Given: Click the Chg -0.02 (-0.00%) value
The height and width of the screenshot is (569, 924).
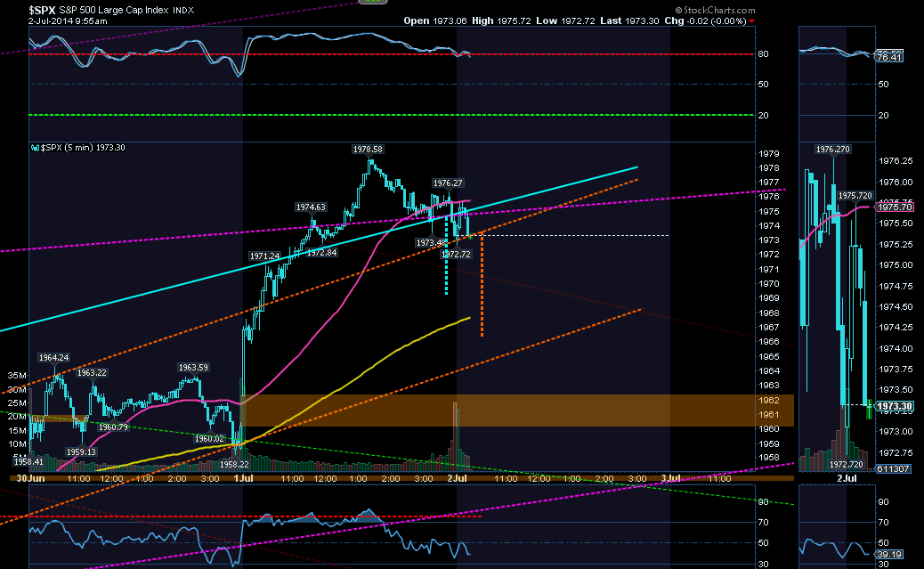Looking at the screenshot, I should (705, 20).
